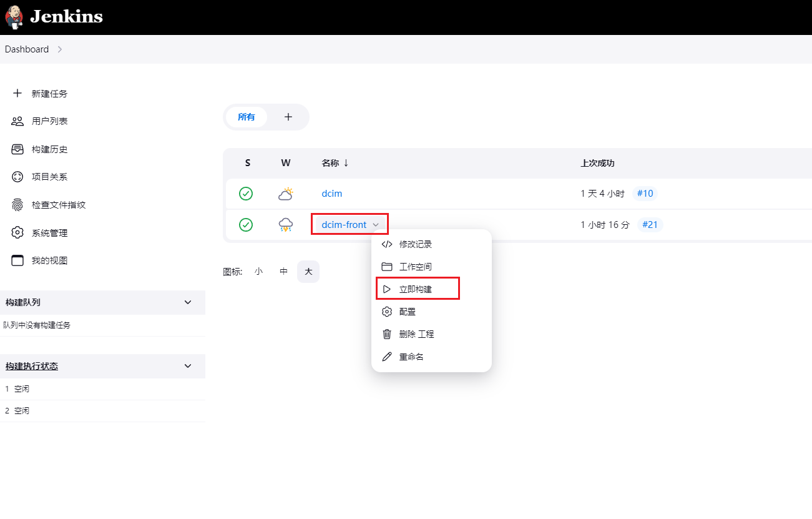Add a new view with plus tab
The width and height of the screenshot is (812, 519).
(x=288, y=117)
